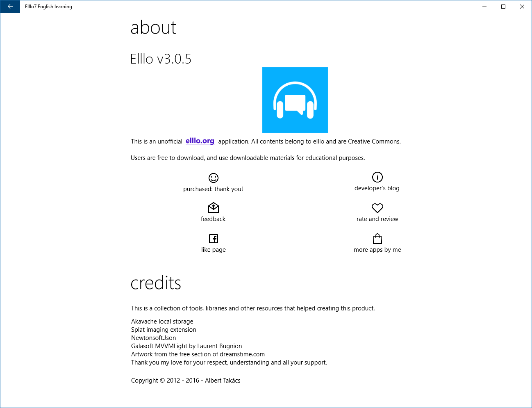Click the like page label
Image resolution: width=532 pixels, height=408 pixels.
(213, 249)
